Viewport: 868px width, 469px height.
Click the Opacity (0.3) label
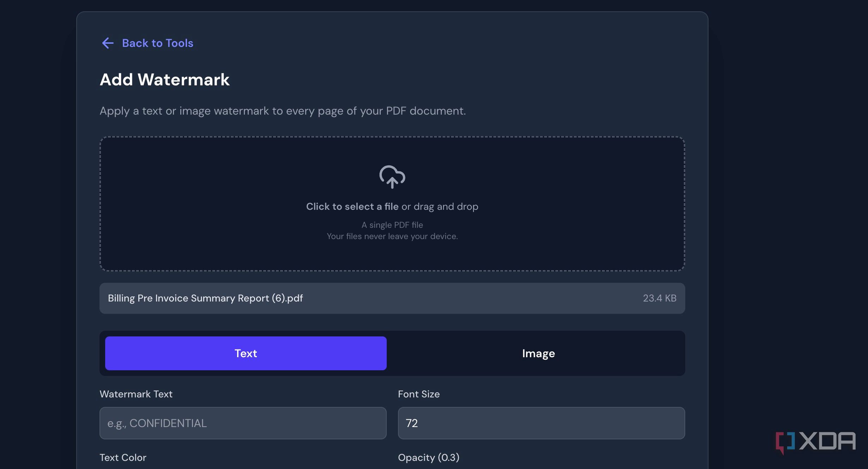coord(429,457)
